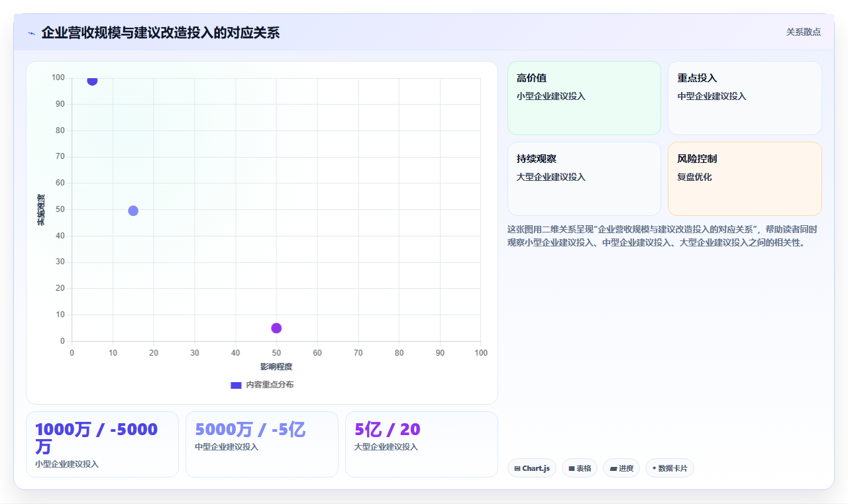Click the 数据卡片 tag chip
848x504 pixels.
click(670, 468)
